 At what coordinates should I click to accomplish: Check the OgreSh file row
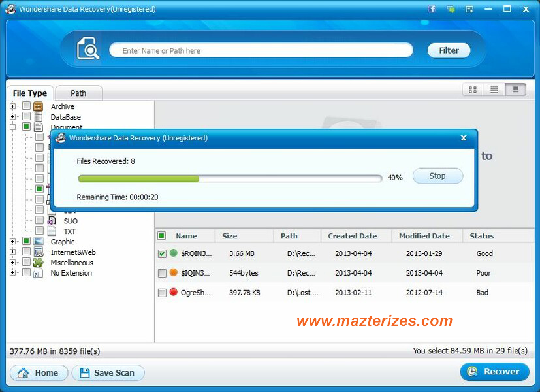pyautogui.click(x=162, y=293)
